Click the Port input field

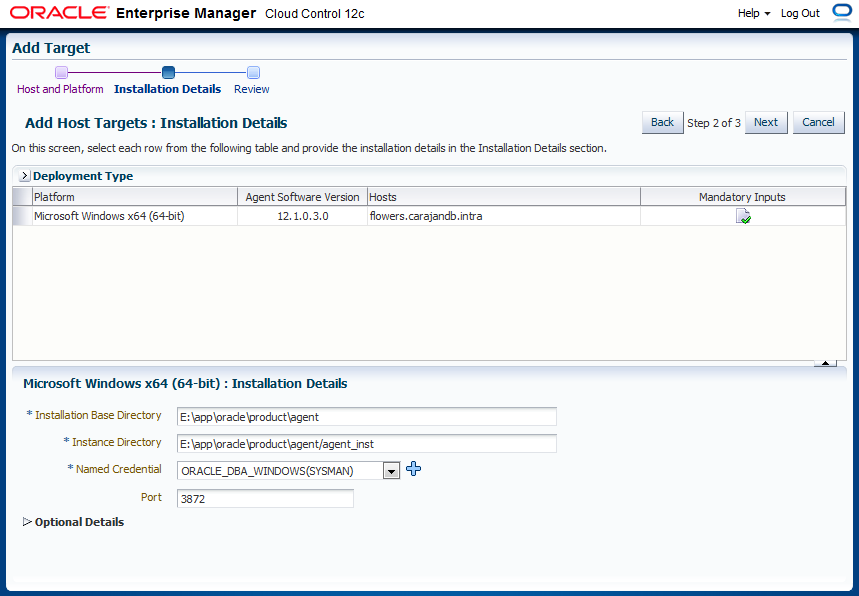[x=265, y=498]
